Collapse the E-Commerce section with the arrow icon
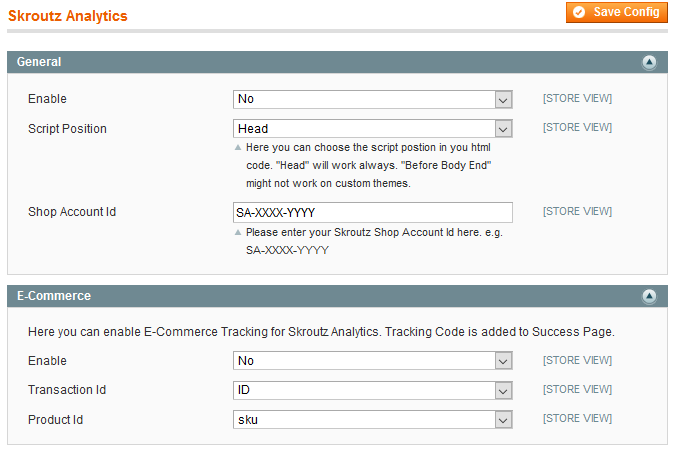Screen dimensions: 674x452 tap(649, 296)
